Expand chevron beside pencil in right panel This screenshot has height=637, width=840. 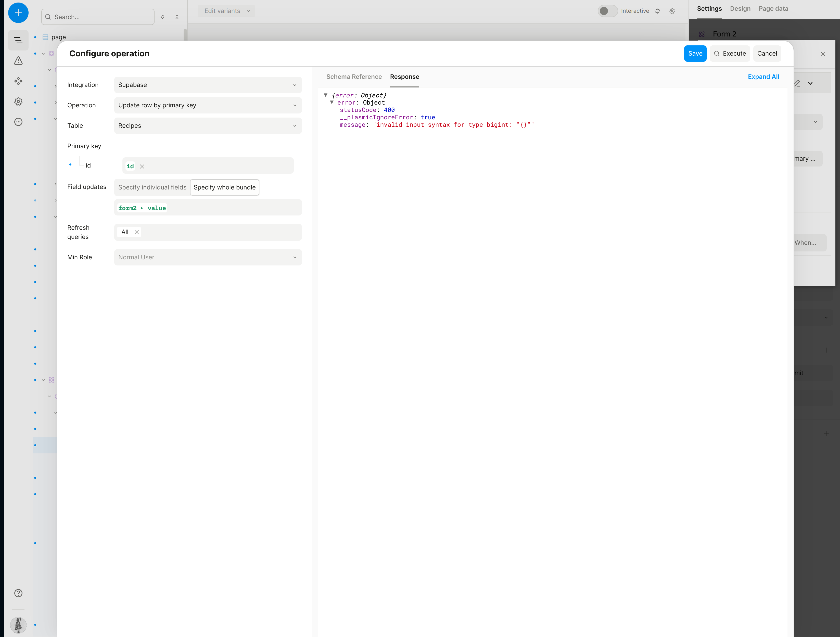810,83
